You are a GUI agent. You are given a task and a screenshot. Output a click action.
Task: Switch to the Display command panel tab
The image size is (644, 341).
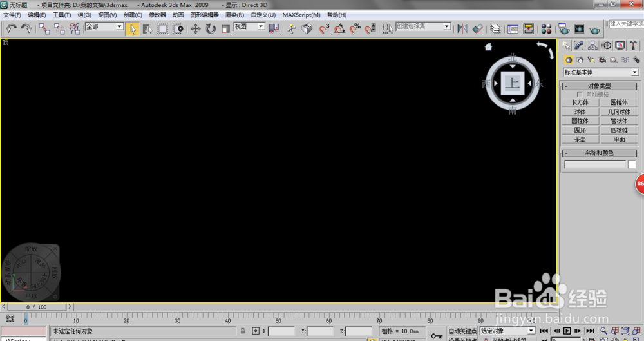[x=620, y=45]
